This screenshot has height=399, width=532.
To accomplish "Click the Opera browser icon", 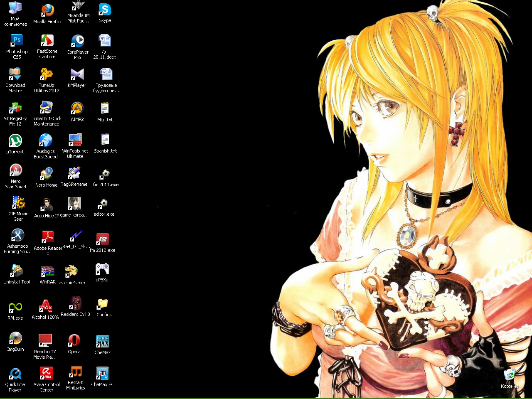I will pos(74,340).
